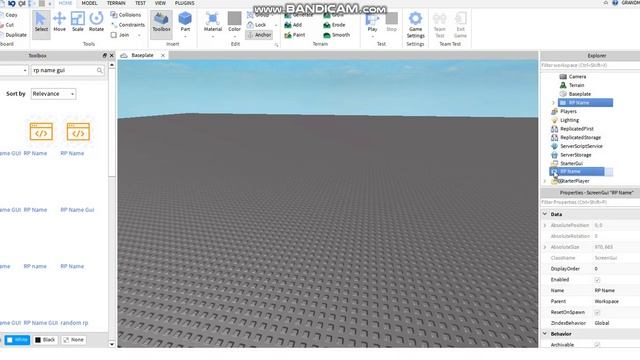
Task: Open the Sort by Relevance dropdown
Action: tap(53, 94)
